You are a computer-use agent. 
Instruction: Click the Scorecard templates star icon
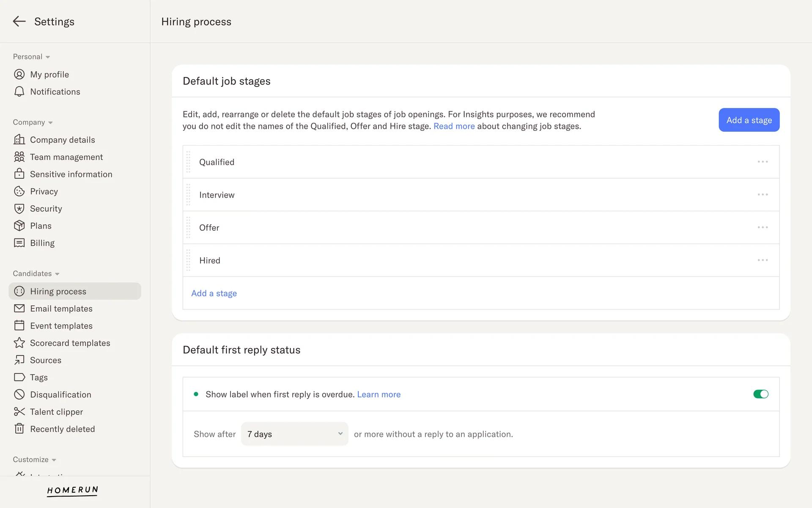19,343
